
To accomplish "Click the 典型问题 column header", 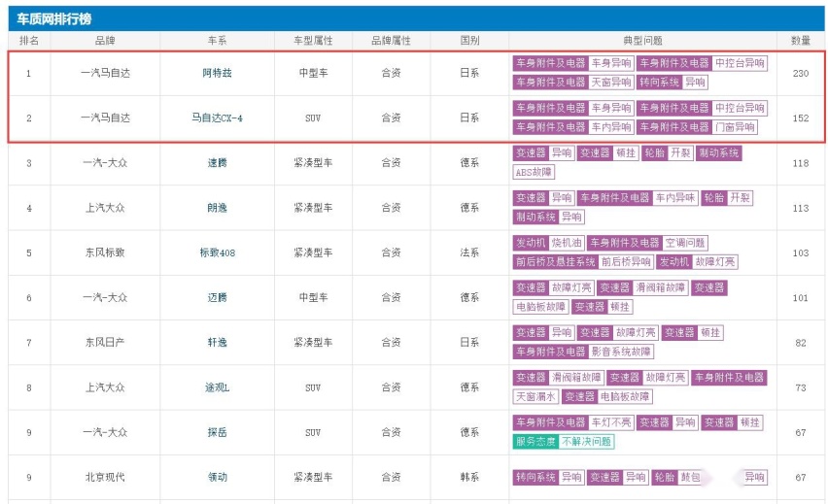I will coord(642,41).
